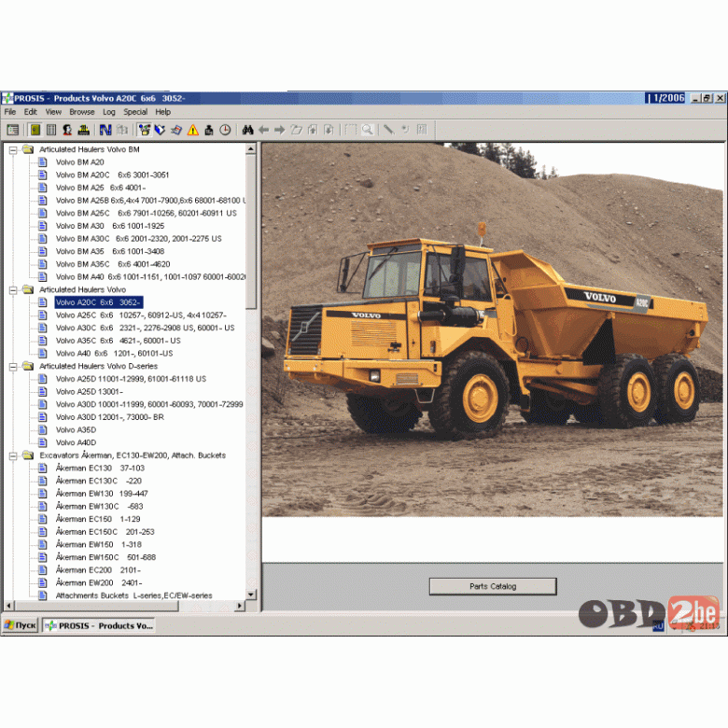Click the grayed map icon beside blue N
The width and height of the screenshot is (728, 728).
point(122,130)
